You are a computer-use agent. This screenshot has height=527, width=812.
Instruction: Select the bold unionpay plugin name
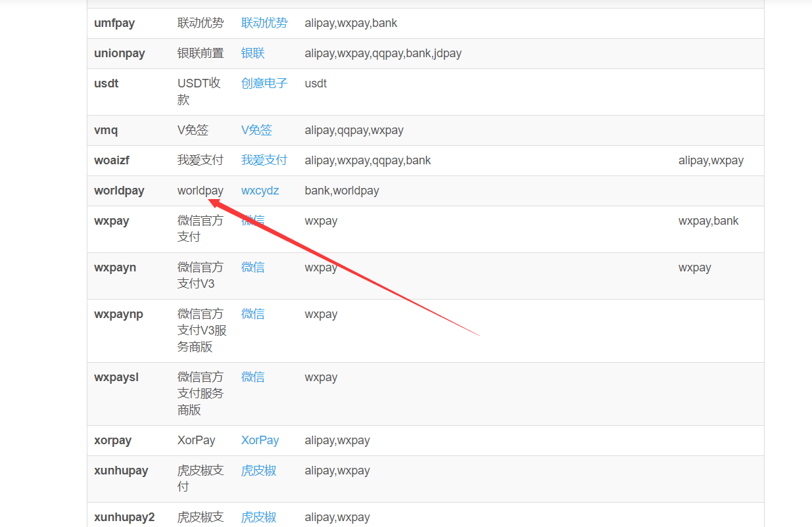pos(120,53)
